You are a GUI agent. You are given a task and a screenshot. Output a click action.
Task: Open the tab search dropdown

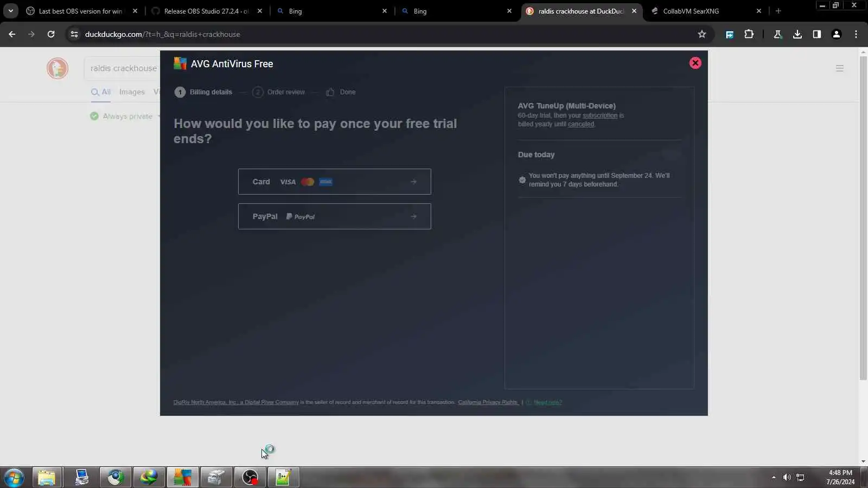point(10,11)
